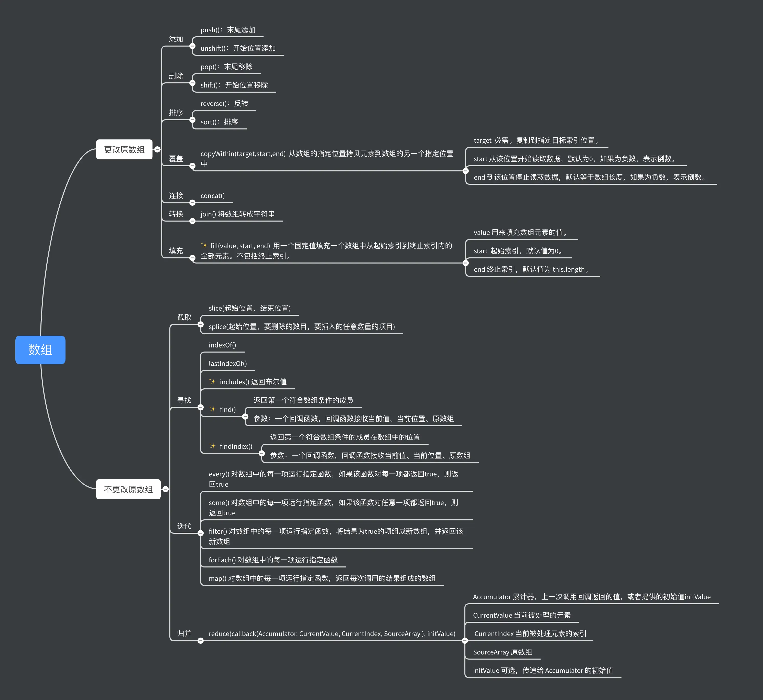Click the sparkle icon beside fill(value, start, end)
763x700 pixels.
coord(204,245)
